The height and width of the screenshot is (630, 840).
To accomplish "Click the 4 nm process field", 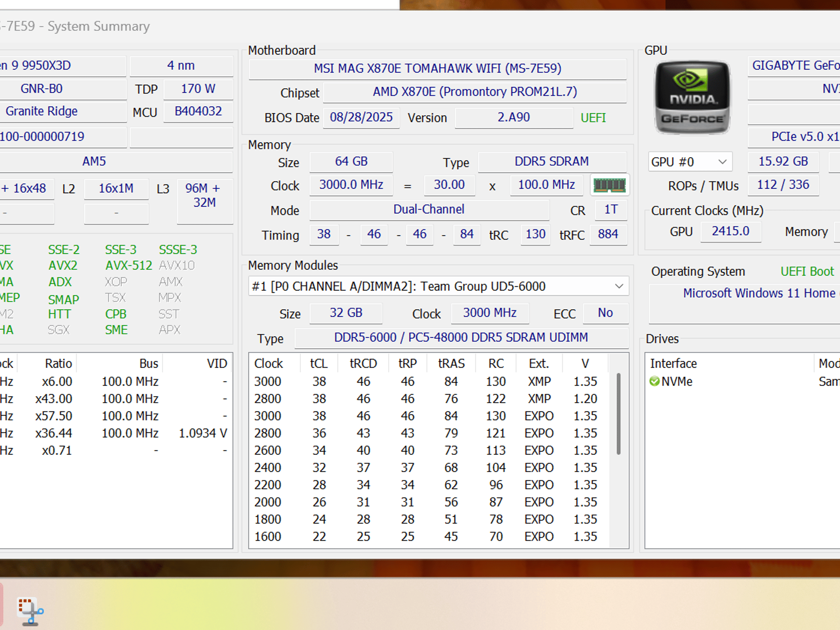I will (181, 66).
